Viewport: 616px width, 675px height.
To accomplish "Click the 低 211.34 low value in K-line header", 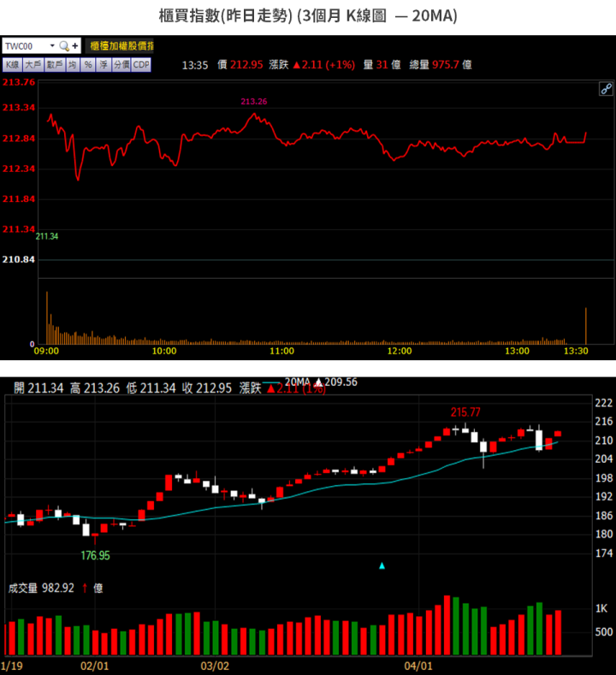I will 151,388.
